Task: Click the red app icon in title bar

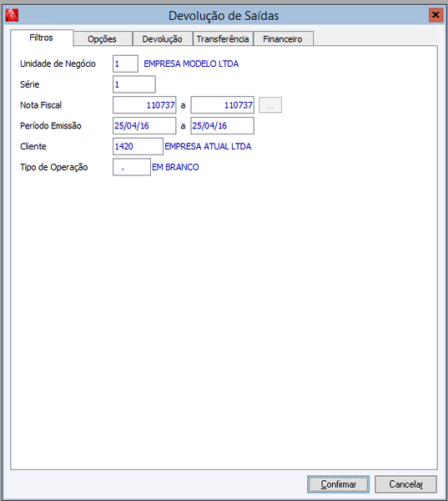Action: click(x=12, y=15)
